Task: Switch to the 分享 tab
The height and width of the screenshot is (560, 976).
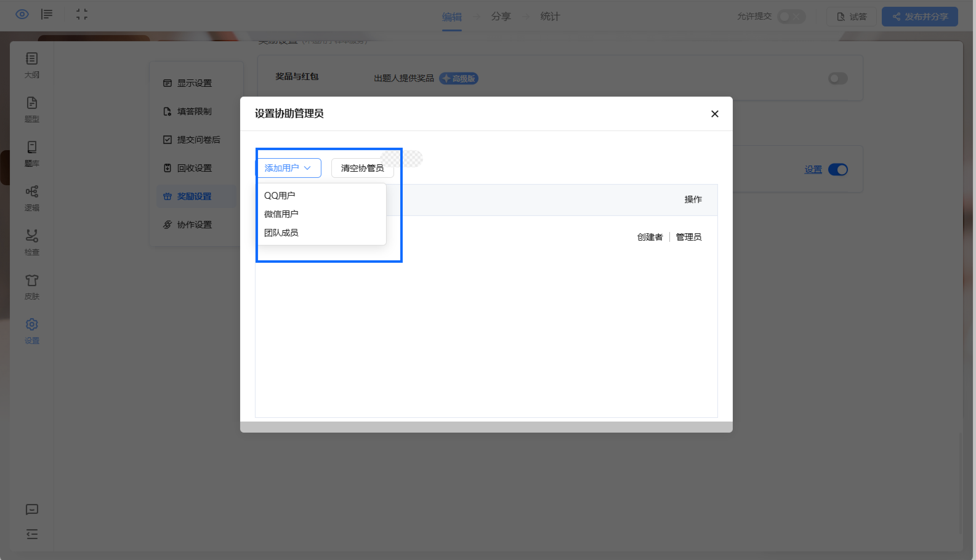Action: coord(501,17)
